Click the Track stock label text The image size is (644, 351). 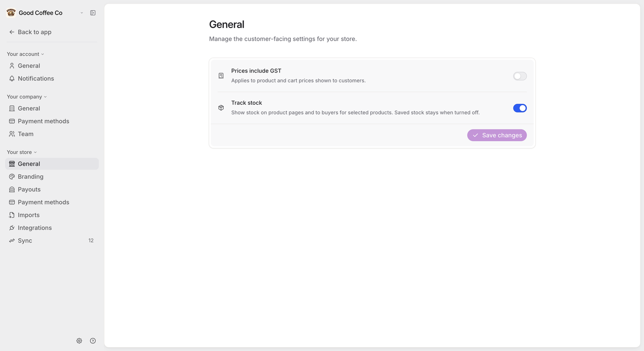click(x=246, y=103)
